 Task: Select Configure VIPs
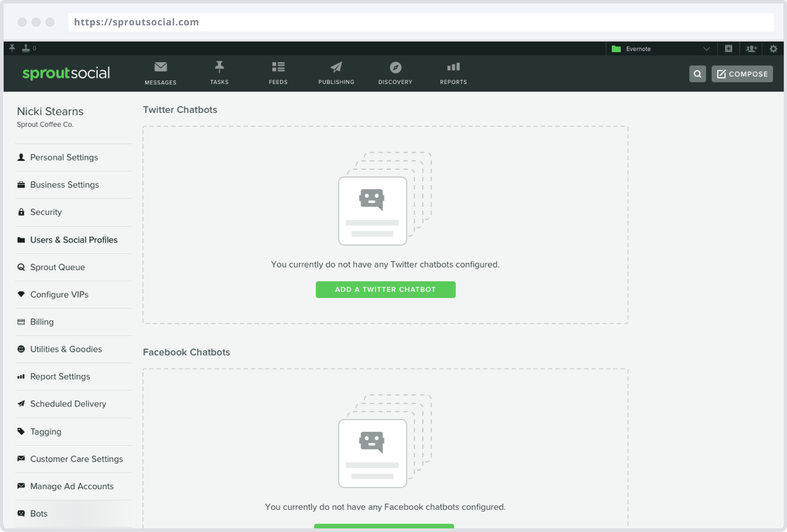coord(74,295)
